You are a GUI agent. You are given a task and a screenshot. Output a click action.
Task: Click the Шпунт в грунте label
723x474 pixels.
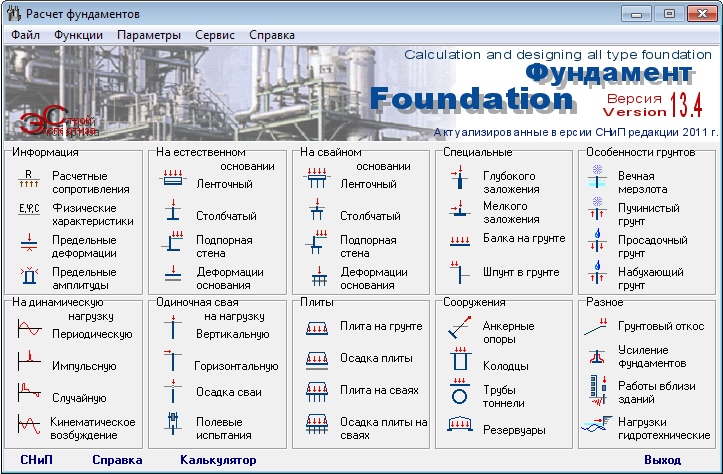[x=521, y=273]
